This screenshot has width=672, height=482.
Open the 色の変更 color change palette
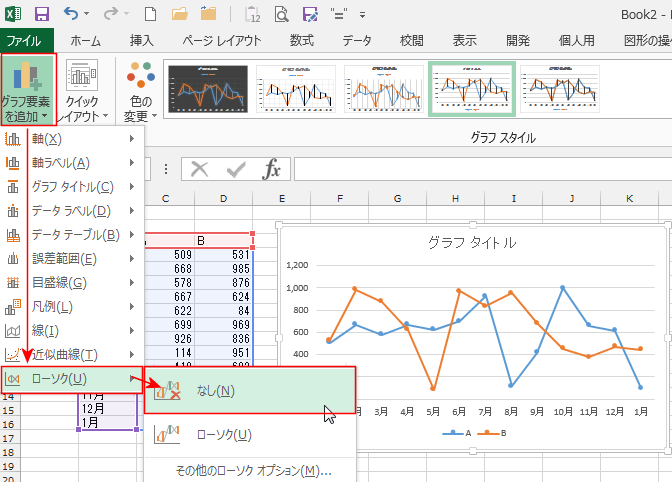pos(139,90)
